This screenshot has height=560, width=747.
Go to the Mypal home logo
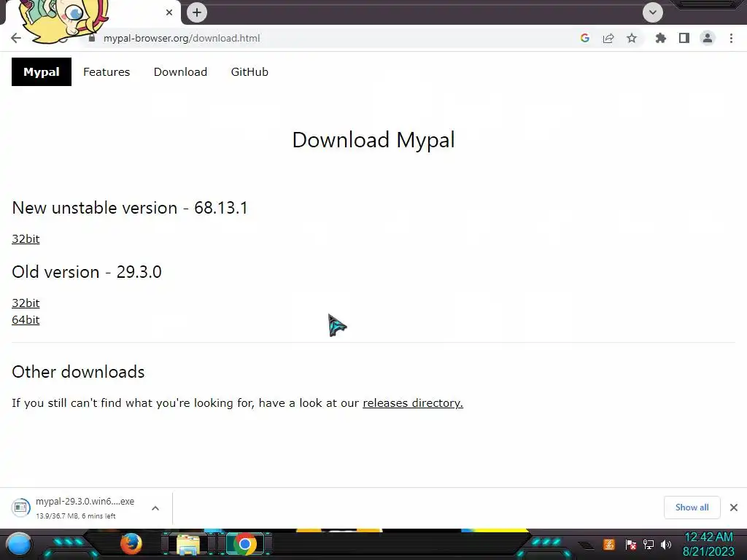tap(42, 72)
